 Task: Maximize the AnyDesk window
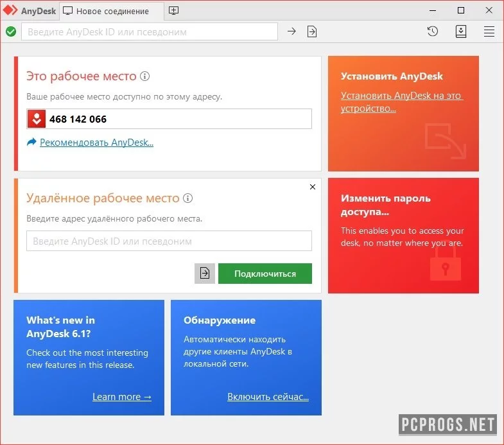(x=461, y=11)
